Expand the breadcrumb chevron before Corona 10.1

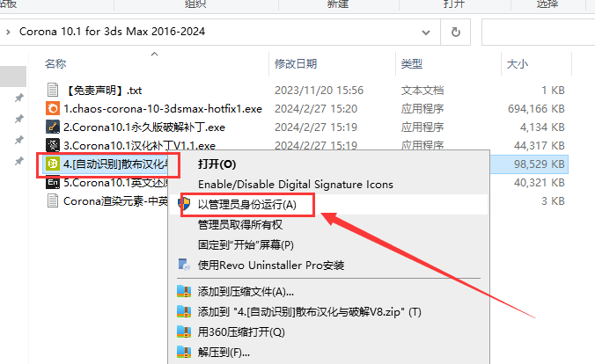(x=8, y=32)
